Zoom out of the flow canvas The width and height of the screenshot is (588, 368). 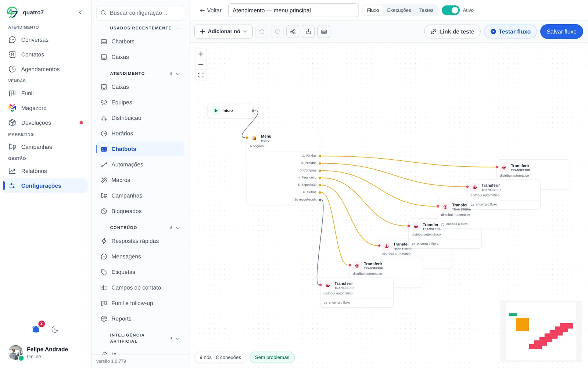tap(201, 64)
